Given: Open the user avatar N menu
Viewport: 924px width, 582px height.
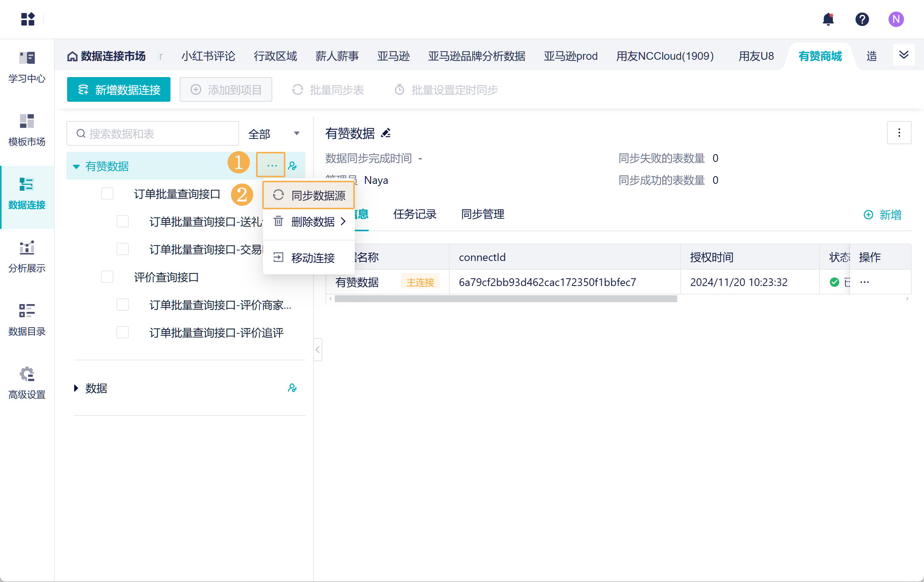Looking at the screenshot, I should [896, 19].
